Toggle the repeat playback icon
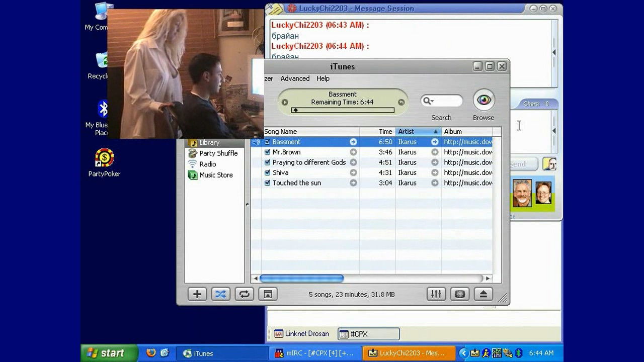 (244, 294)
